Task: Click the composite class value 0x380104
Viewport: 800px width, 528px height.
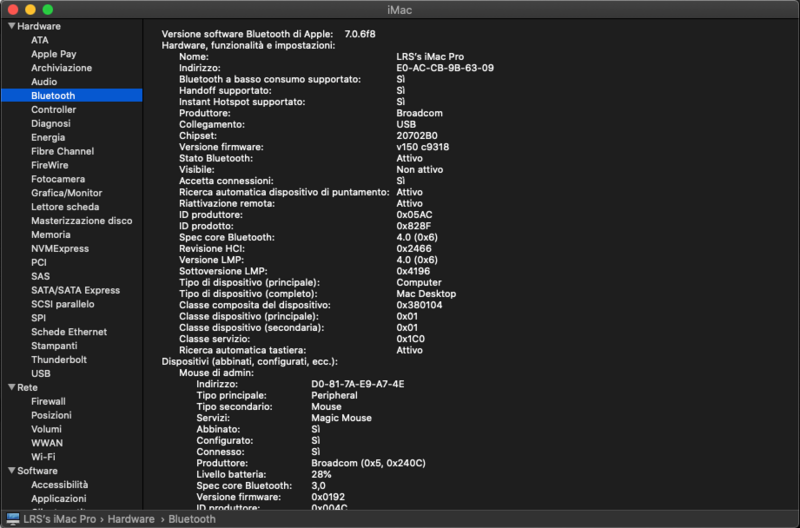Action: point(419,305)
